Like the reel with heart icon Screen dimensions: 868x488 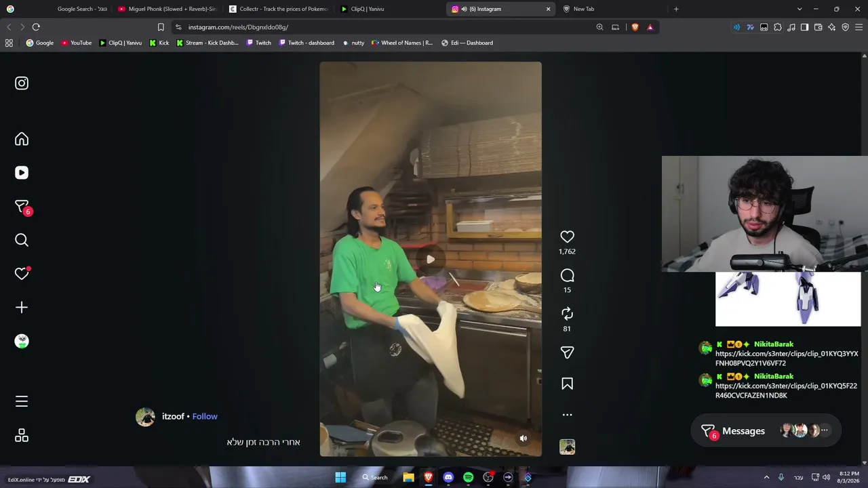click(x=567, y=237)
